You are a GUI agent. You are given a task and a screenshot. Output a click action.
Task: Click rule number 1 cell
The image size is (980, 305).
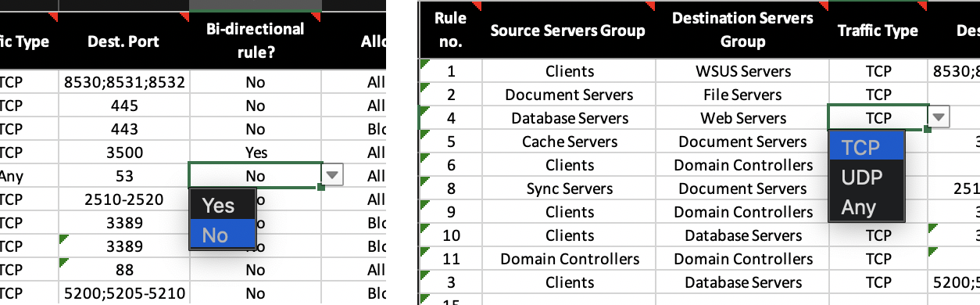pos(451,71)
